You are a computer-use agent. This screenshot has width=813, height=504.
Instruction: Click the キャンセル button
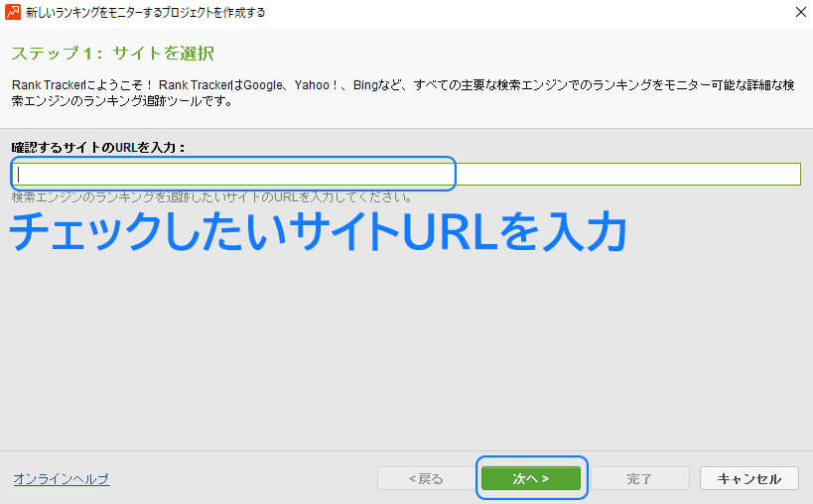coord(749,478)
